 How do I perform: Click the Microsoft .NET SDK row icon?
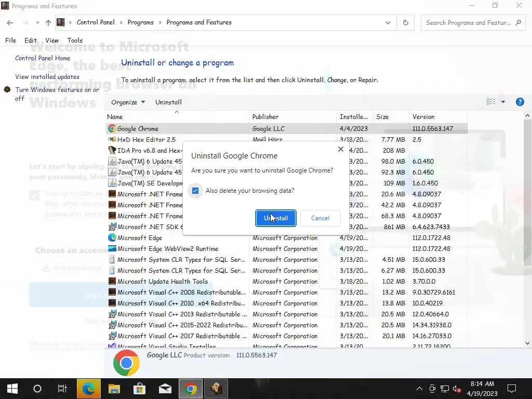(x=112, y=227)
